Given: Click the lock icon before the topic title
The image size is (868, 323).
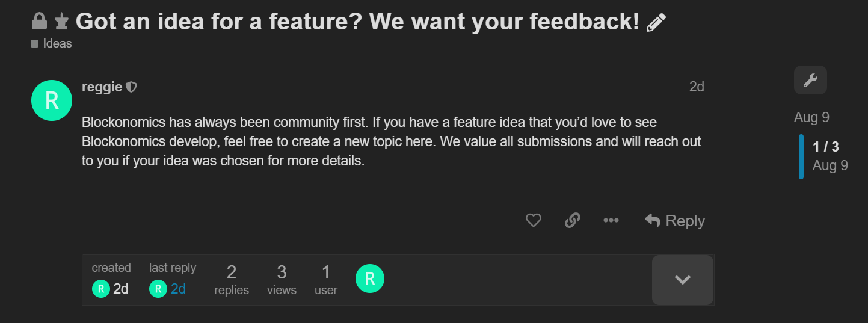Looking at the screenshot, I should [x=39, y=22].
